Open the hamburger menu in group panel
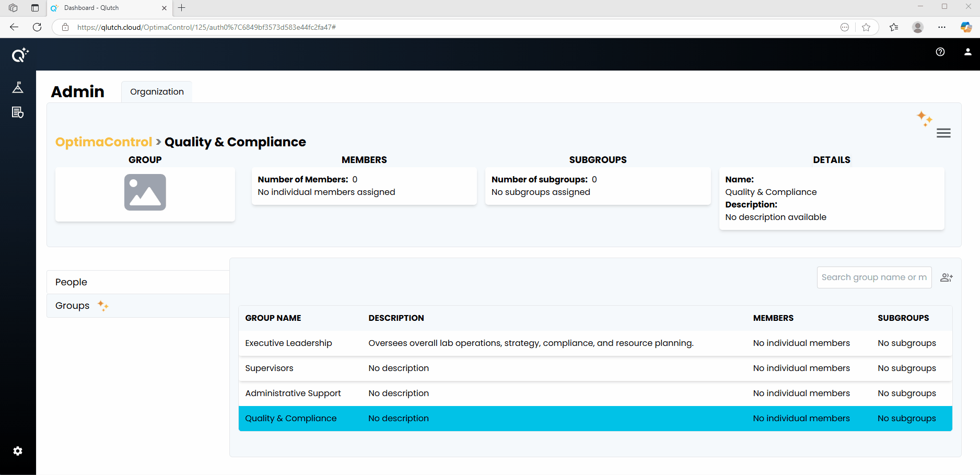Screen dimensions: 980x475 (943, 133)
